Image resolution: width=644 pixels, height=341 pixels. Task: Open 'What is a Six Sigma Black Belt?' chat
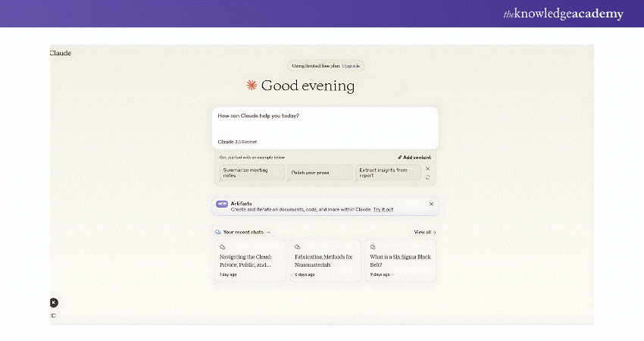point(400,261)
